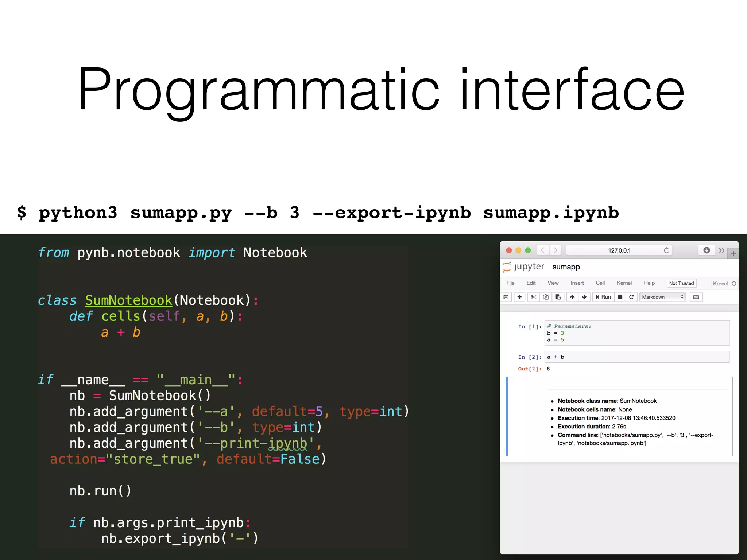Screen dimensions: 747x560
Task: Run the selected cell
Action: pos(603,297)
